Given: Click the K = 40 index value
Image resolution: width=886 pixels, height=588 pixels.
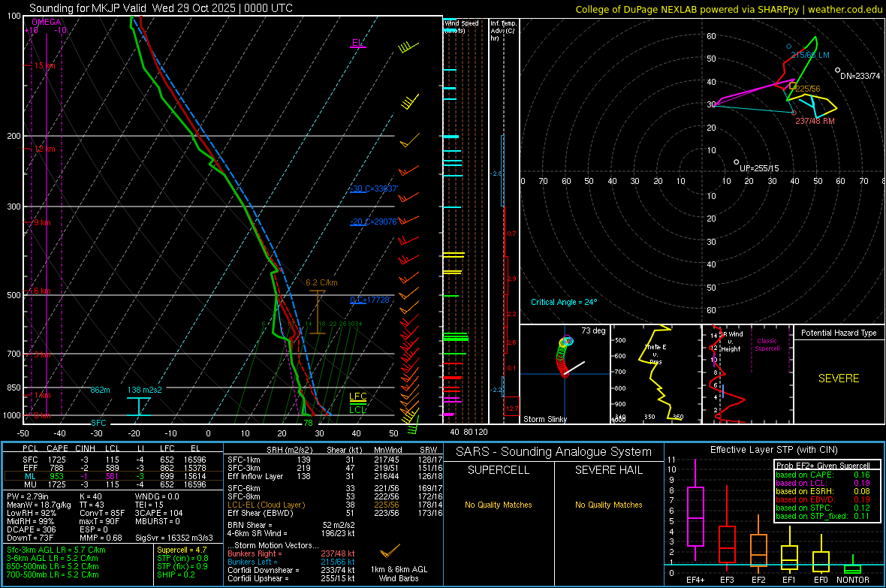Looking at the screenshot, I should click(x=91, y=496).
